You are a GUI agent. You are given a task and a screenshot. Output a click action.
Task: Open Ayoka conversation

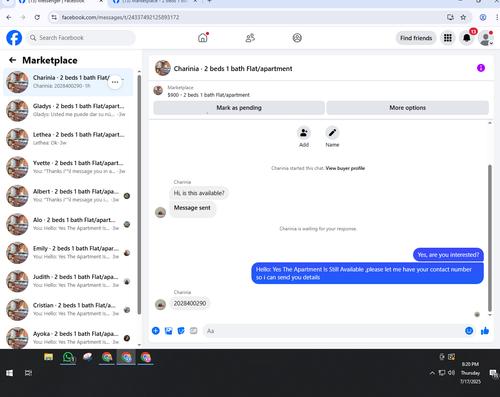click(x=68, y=337)
